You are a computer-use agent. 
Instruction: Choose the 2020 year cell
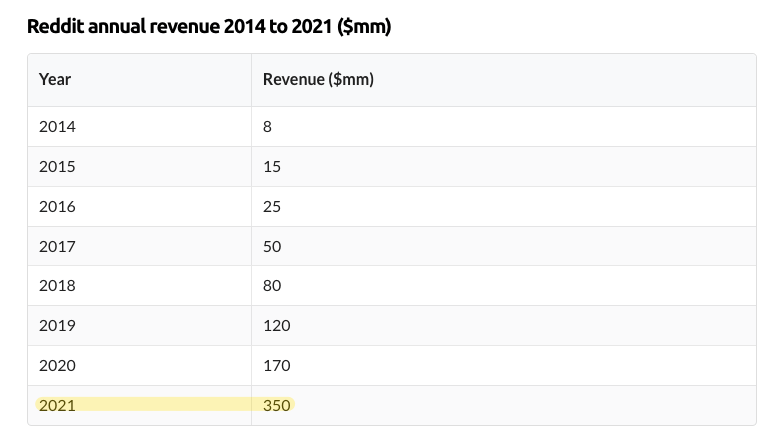(x=57, y=365)
